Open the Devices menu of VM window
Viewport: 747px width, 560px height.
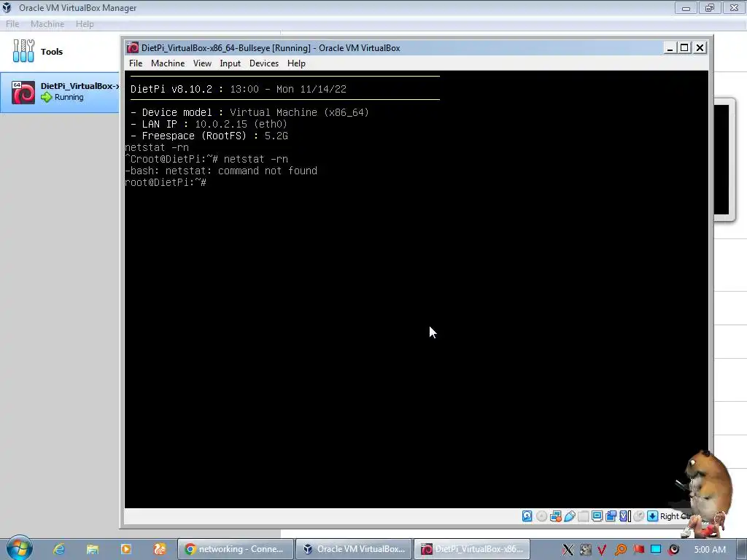(264, 63)
